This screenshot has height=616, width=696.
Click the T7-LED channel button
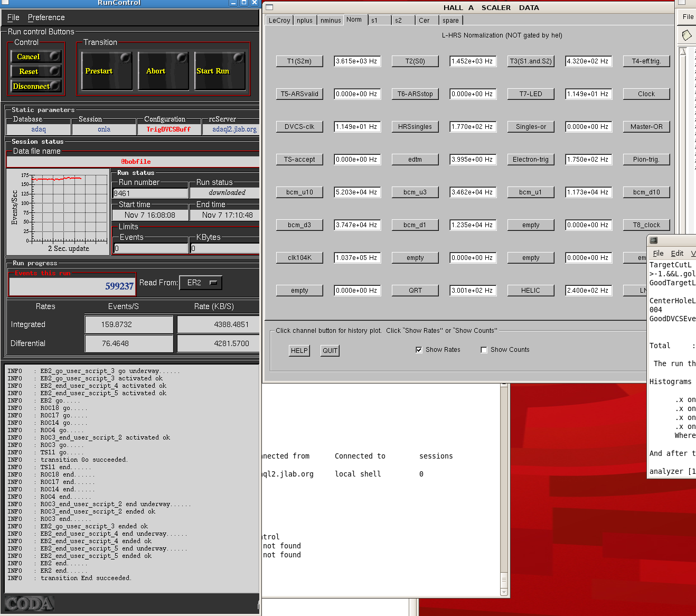click(x=531, y=94)
